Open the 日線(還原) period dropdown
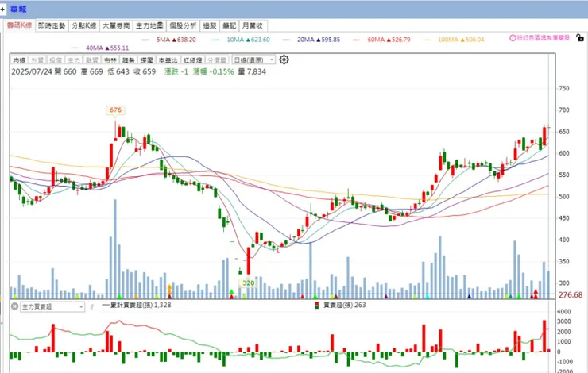Viewport: 588px width, 373px height. click(253, 60)
